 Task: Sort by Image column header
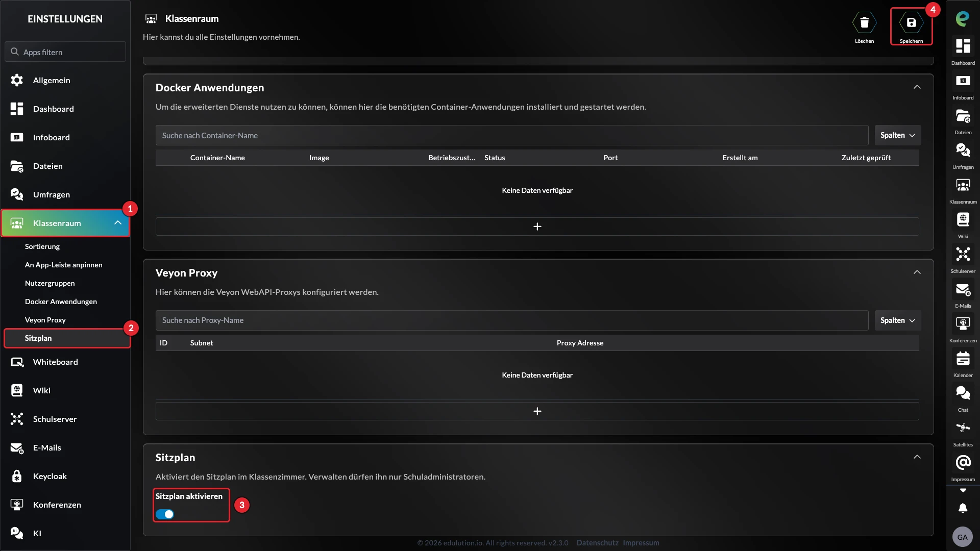(319, 158)
